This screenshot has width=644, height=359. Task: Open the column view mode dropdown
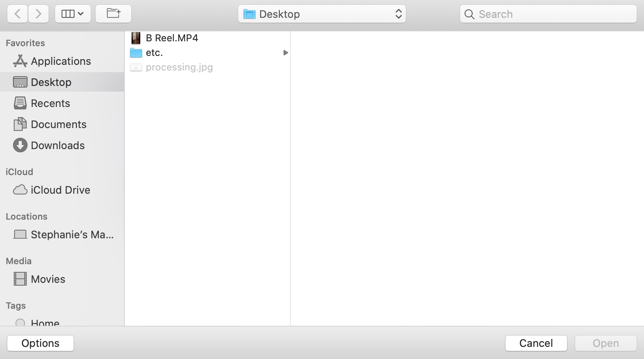coord(73,14)
